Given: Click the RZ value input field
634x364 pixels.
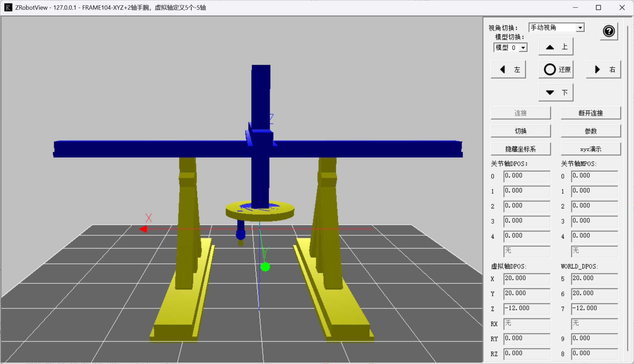Looking at the screenshot, I should click(x=527, y=353).
